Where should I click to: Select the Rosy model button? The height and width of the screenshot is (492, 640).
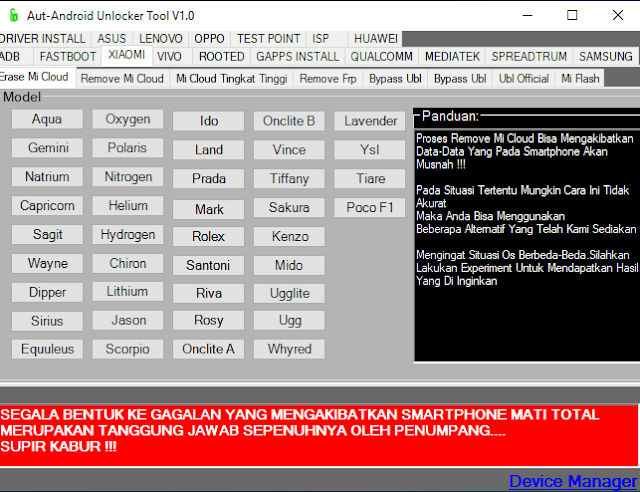pos(209,321)
